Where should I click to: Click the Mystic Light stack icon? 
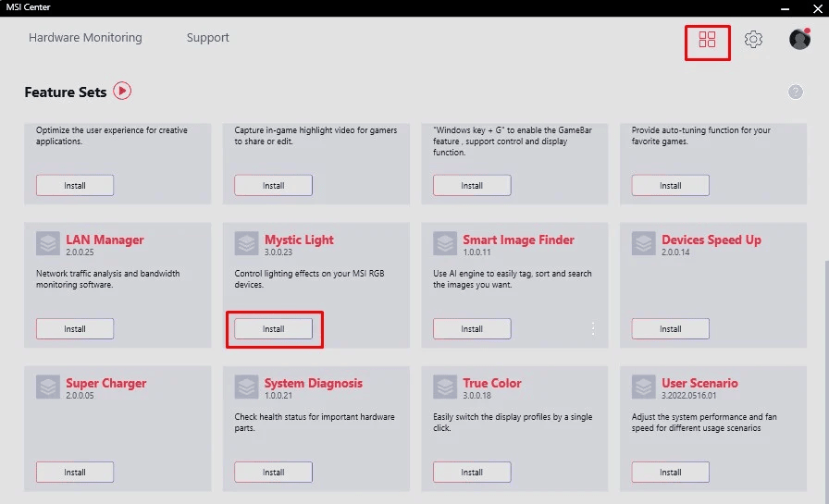(246, 243)
